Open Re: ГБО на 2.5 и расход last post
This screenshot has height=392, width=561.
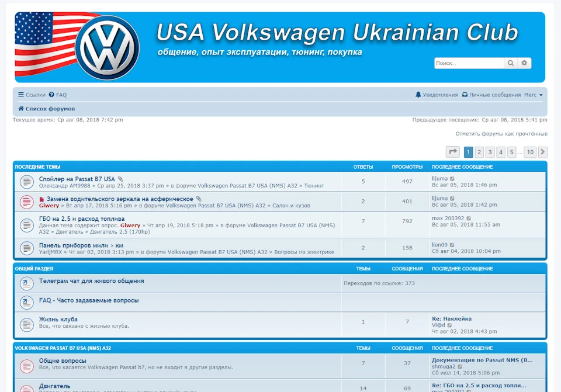pyautogui.click(x=479, y=386)
